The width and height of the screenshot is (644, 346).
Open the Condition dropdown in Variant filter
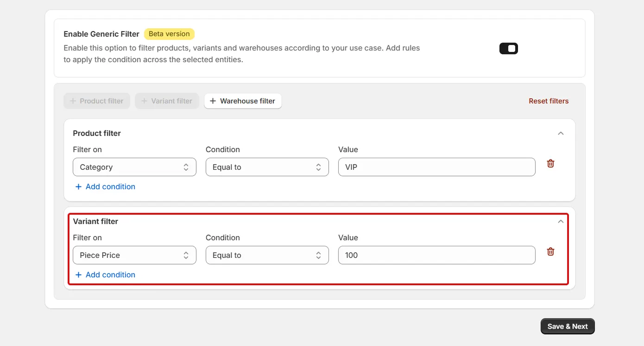[267, 255]
